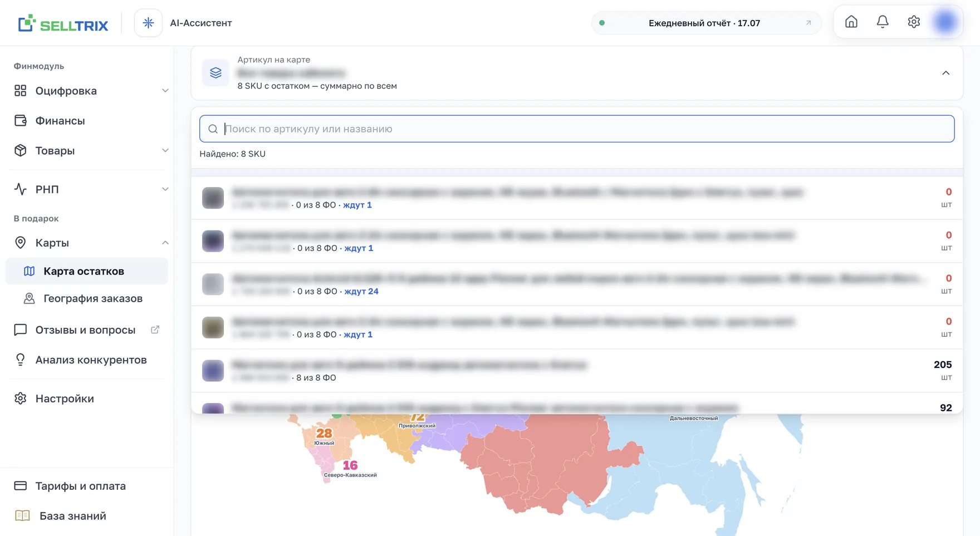Expand the Товары menu chevron

(x=165, y=151)
